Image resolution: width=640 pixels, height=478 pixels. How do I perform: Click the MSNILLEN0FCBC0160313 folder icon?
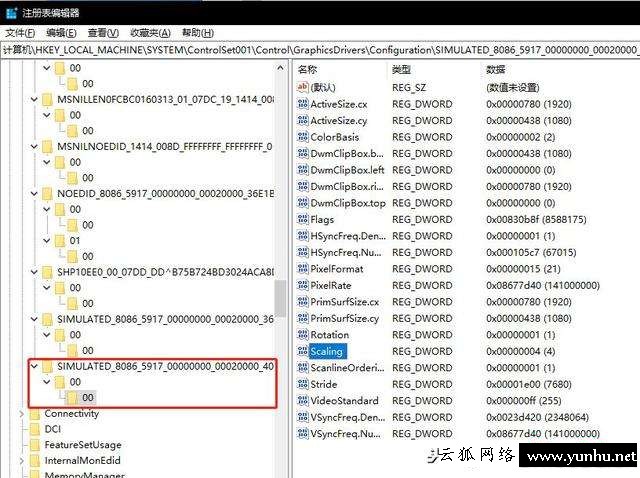(x=47, y=100)
